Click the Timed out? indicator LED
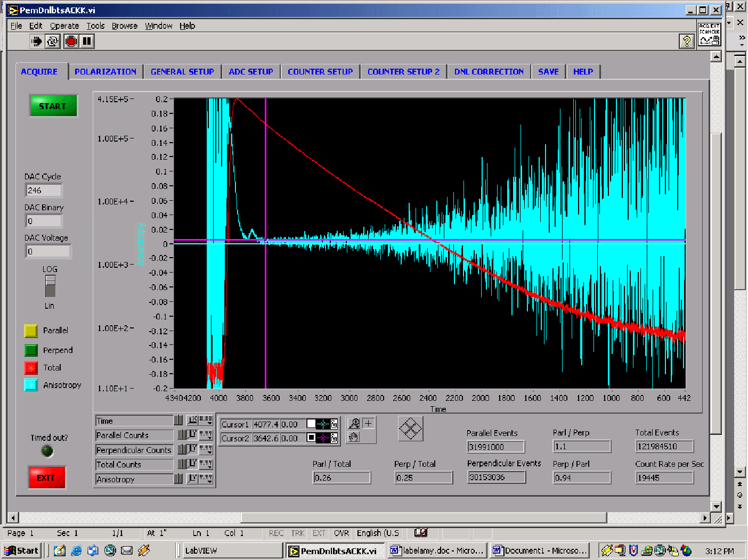The width and height of the screenshot is (748, 560). click(47, 451)
